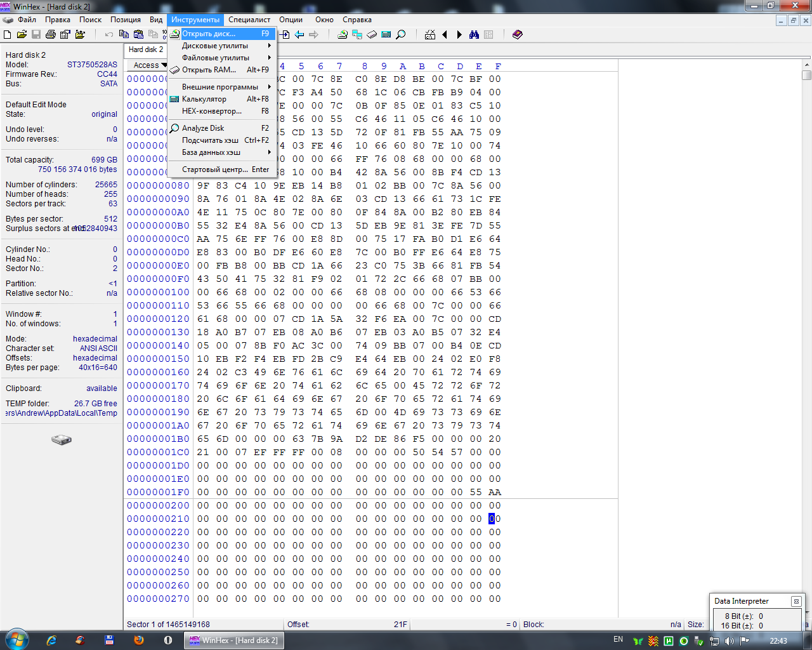The height and width of the screenshot is (650, 812).
Task: Launch Internet Explorer from the taskbar
Action: 51,640
